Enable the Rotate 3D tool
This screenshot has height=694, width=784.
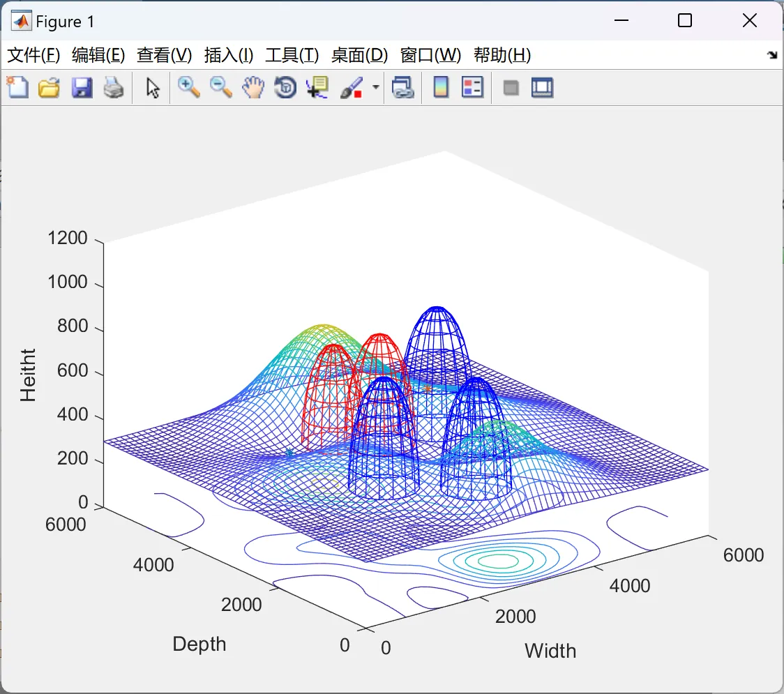[285, 88]
